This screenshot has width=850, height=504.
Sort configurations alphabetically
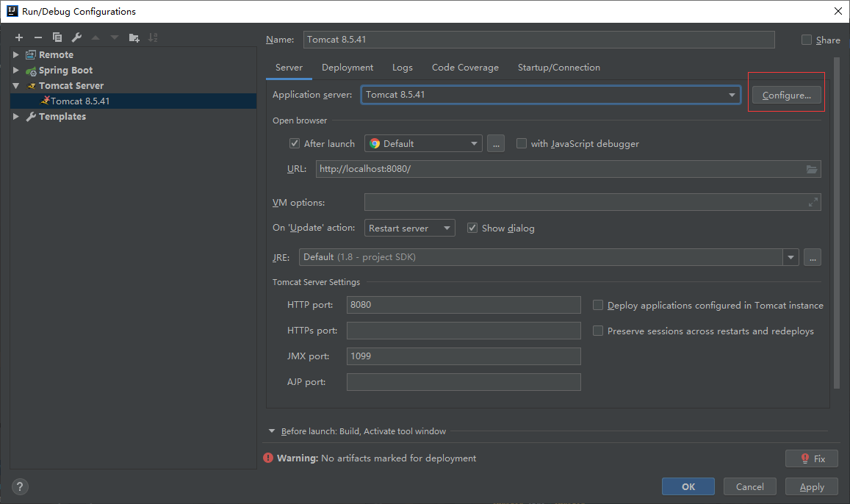tap(153, 37)
